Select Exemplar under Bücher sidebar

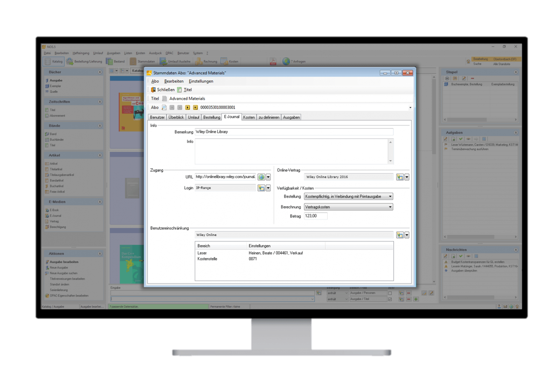55,86
